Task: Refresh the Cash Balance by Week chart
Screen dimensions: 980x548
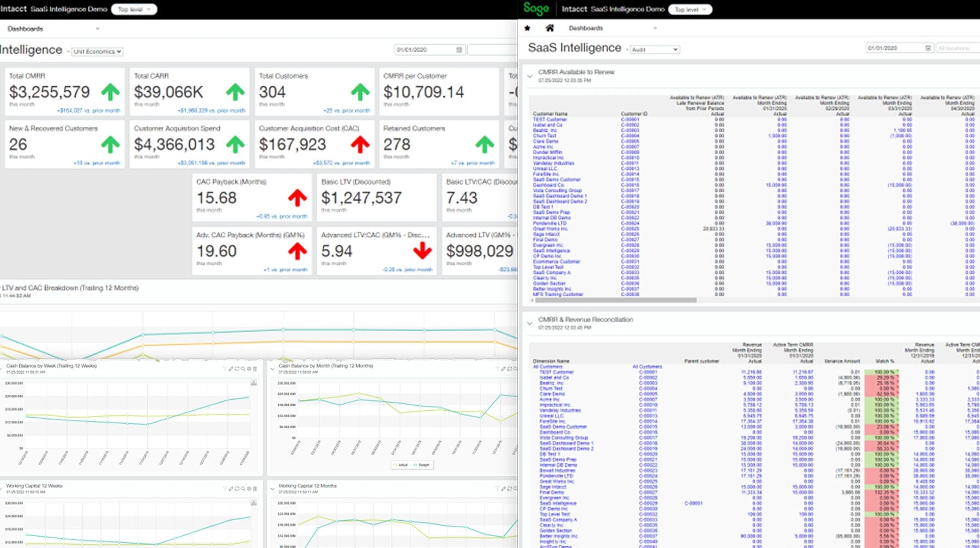Action: [x=237, y=369]
